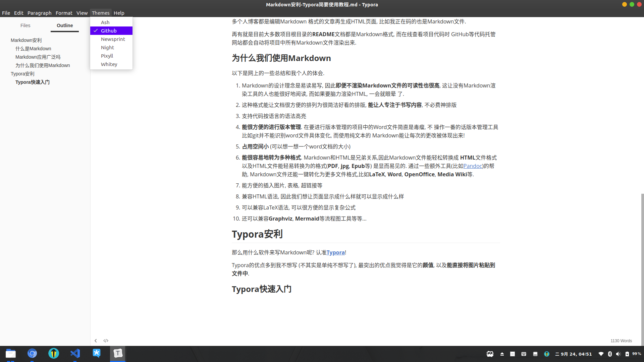The image size is (644, 362).
Task: Click the Typora taskbar icon
Action: (118, 353)
